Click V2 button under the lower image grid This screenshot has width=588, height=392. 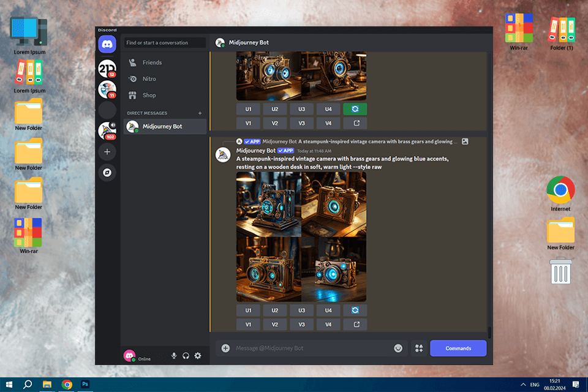coord(275,325)
